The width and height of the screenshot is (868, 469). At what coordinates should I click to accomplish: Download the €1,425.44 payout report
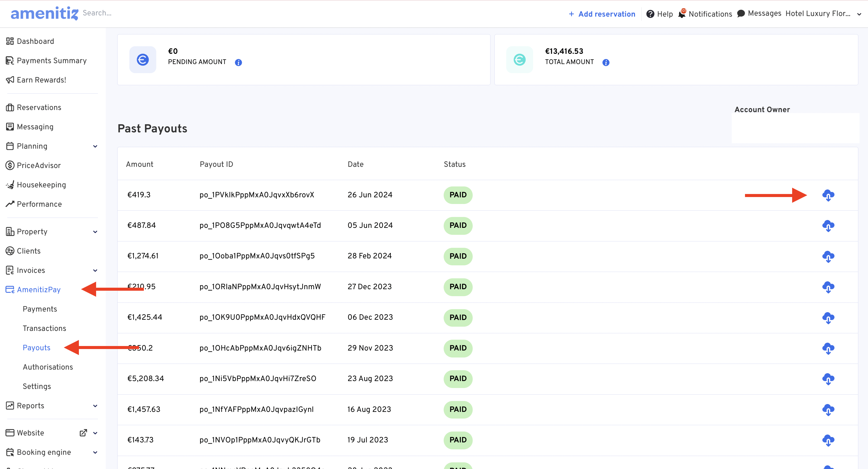coord(828,318)
